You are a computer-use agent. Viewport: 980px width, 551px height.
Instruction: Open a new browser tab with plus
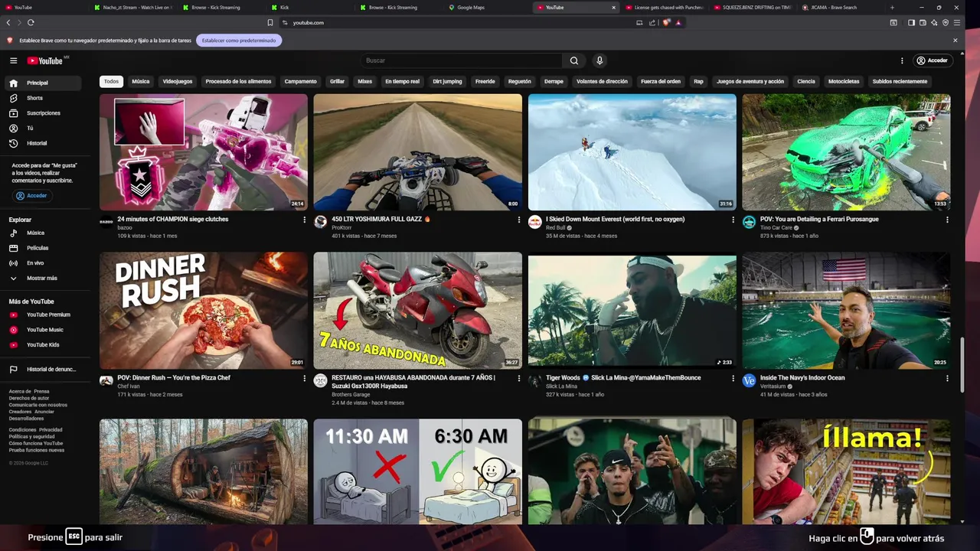[x=892, y=7]
